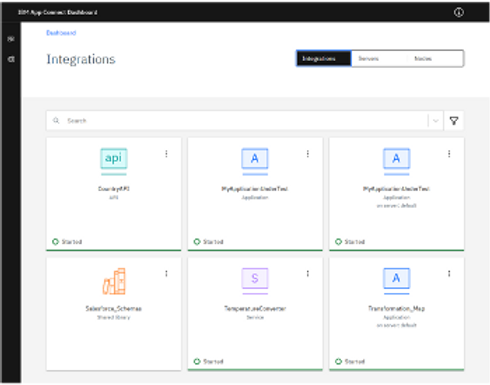Open the Salesforce_Schemas shared library icon
Viewport: 490px width, 385px height.
114,281
